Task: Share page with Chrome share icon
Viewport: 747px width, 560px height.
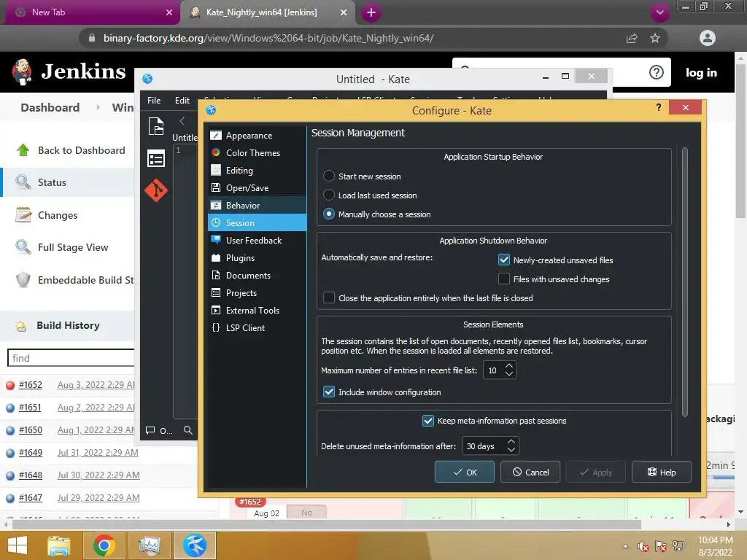Action: point(632,38)
